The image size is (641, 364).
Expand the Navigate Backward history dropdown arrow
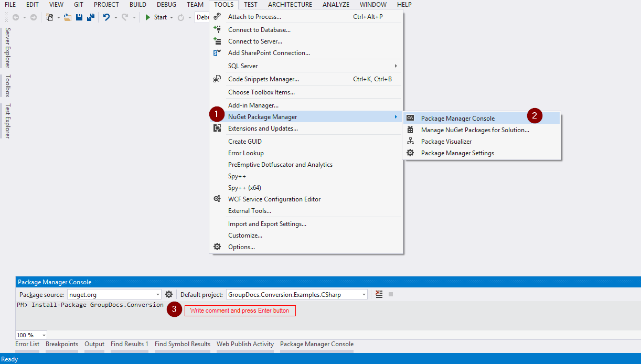24,18
